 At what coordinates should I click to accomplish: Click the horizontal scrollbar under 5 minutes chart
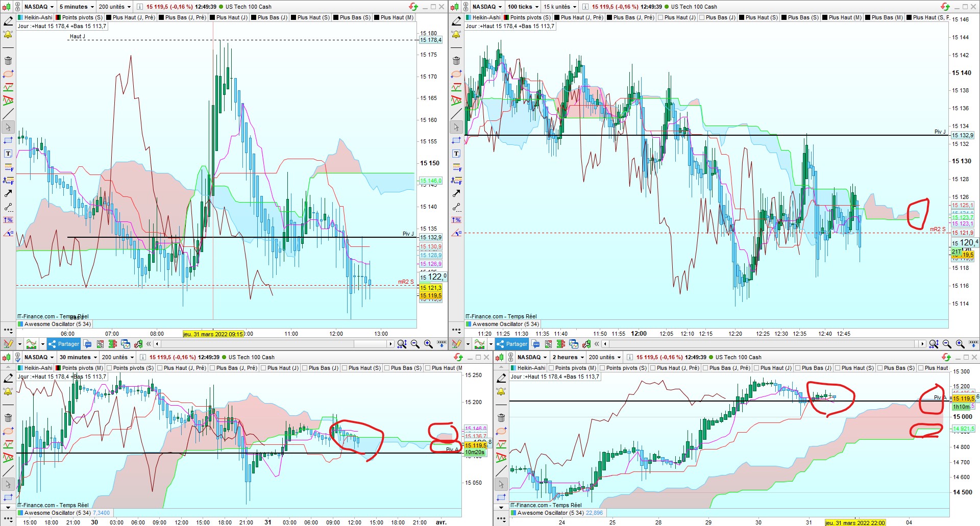274,344
